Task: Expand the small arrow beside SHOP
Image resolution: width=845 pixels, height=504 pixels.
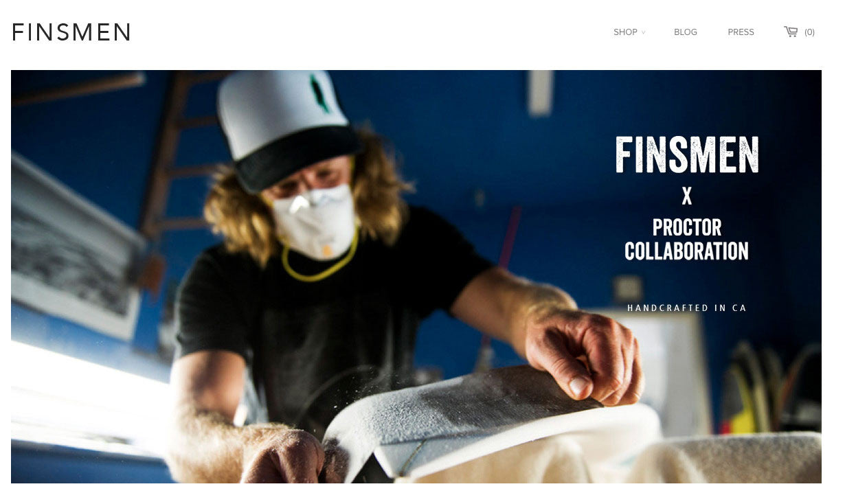Action: pyautogui.click(x=644, y=32)
